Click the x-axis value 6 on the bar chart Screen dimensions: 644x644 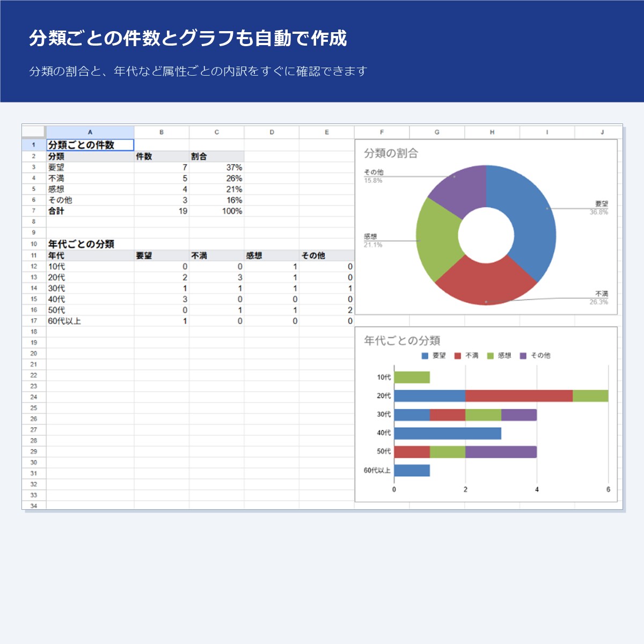pos(608,489)
